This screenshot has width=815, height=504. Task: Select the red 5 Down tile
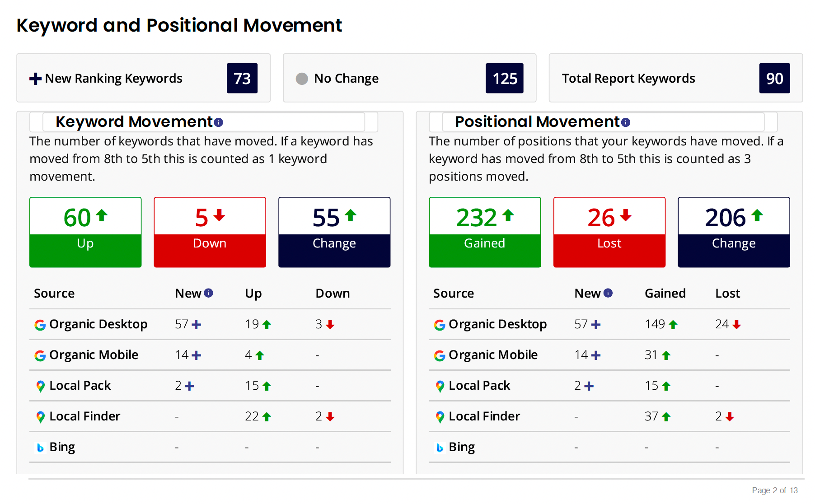click(210, 232)
